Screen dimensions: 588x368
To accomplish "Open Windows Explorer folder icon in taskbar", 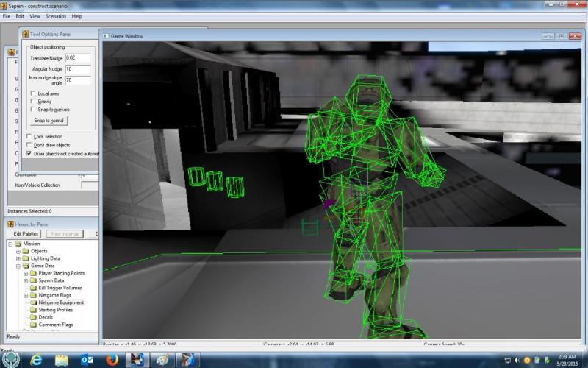I will tap(62, 360).
